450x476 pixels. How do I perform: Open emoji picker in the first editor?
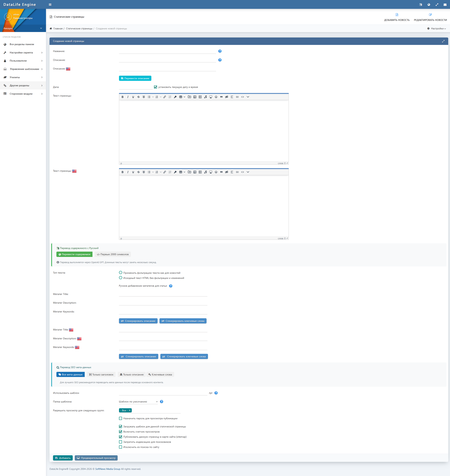click(216, 97)
